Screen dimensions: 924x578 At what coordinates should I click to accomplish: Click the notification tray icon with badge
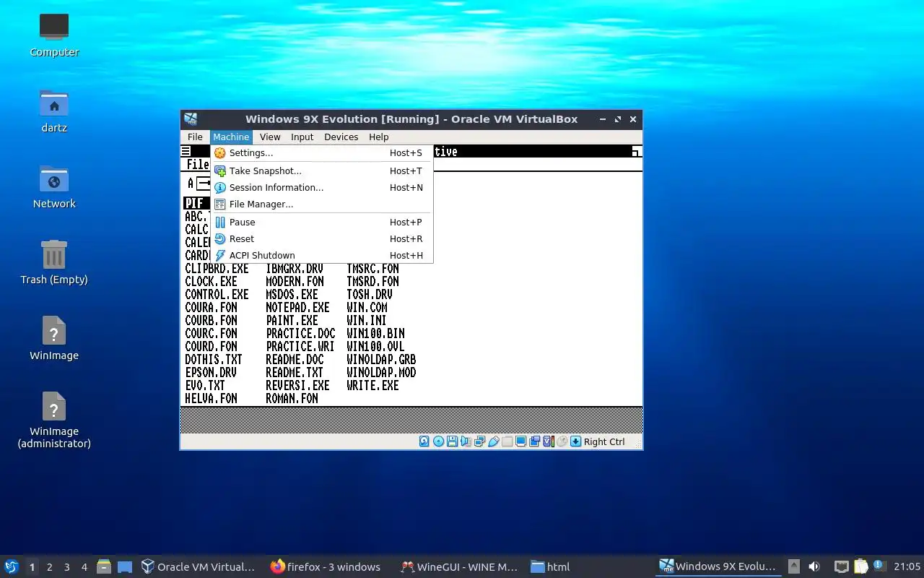coord(879,566)
